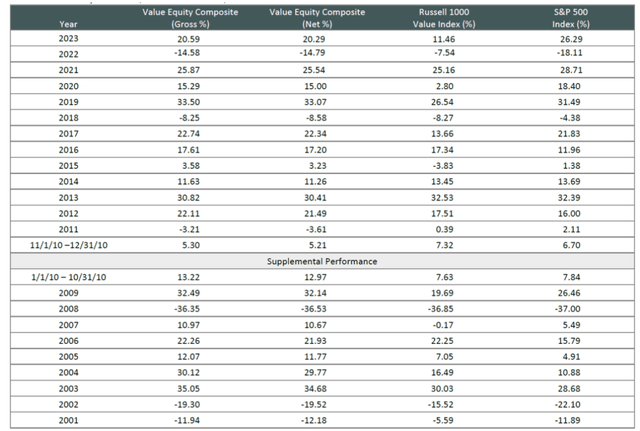The image size is (640, 431).
Task: Click Russell 1000 value -0.17 for 2007
Action: [443, 325]
